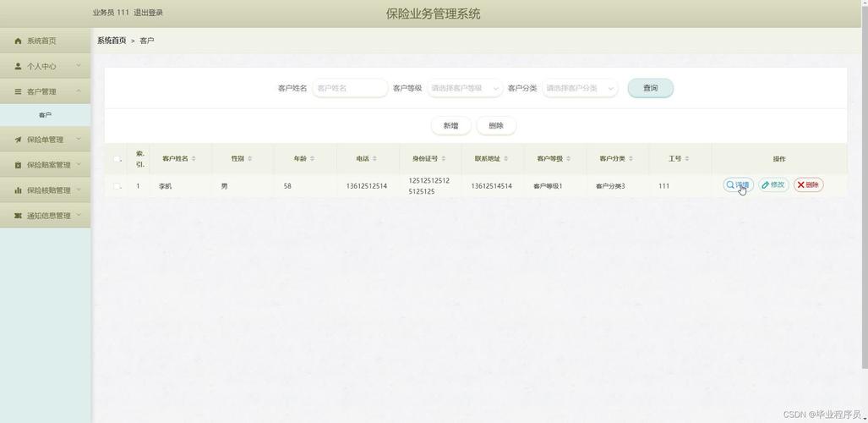Screen dimensions: 868x423
Task: Click the 保险业务管理系统 title
Action: (x=433, y=14)
